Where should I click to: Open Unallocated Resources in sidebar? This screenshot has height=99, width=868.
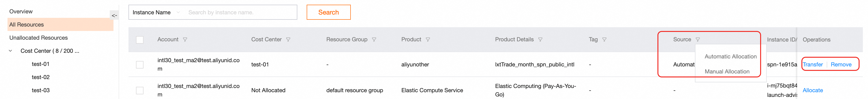pyautogui.click(x=38, y=38)
